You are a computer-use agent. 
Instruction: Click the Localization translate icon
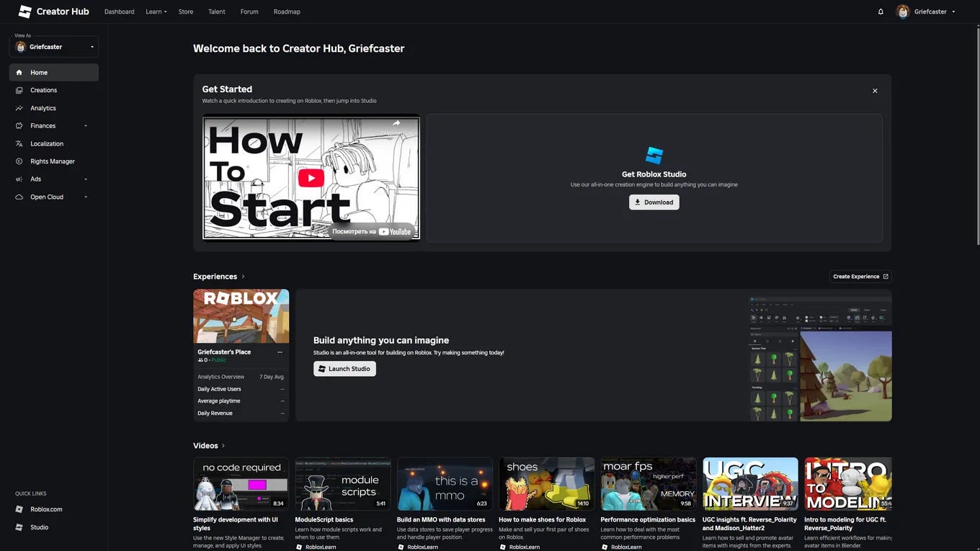point(19,144)
